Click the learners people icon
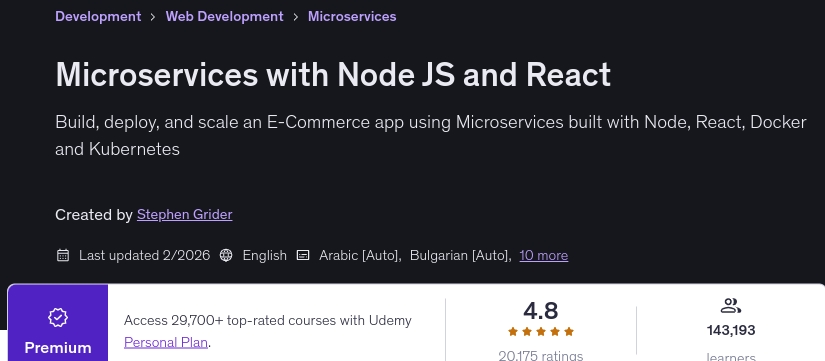 click(x=731, y=306)
